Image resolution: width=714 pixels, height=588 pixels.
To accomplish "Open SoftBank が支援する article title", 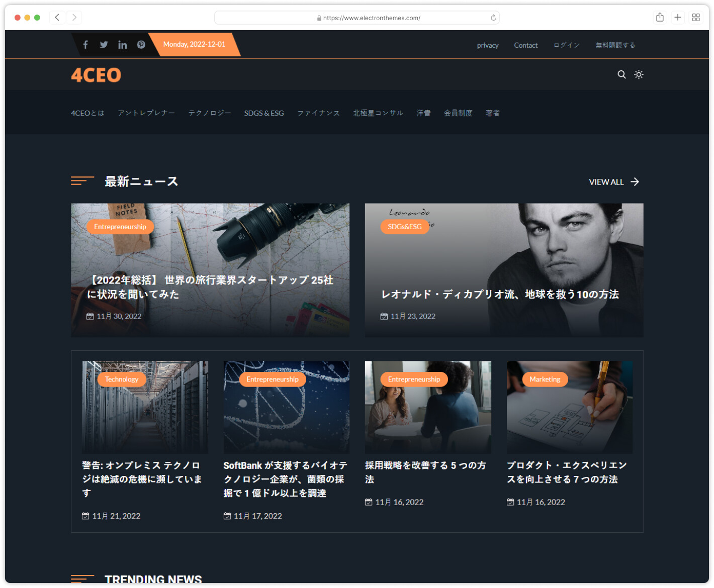I will pos(285,479).
